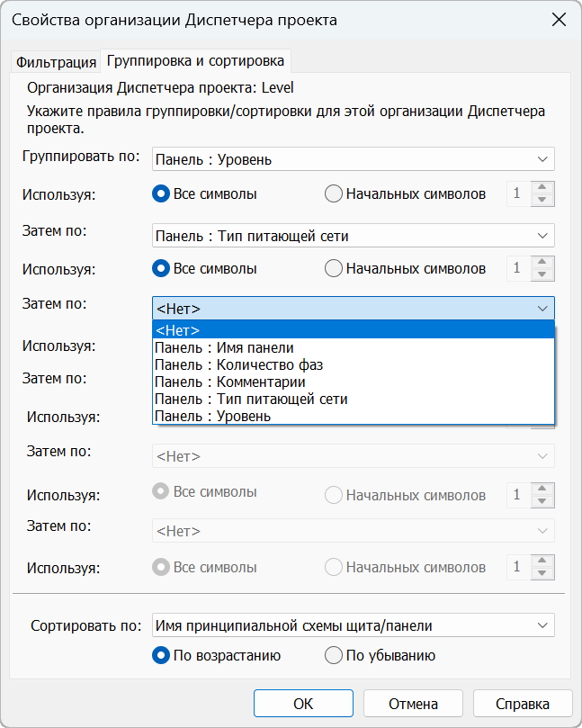Pick Панель : Комментарии in the dropdown list
The width and height of the screenshot is (582, 728).
point(229,382)
